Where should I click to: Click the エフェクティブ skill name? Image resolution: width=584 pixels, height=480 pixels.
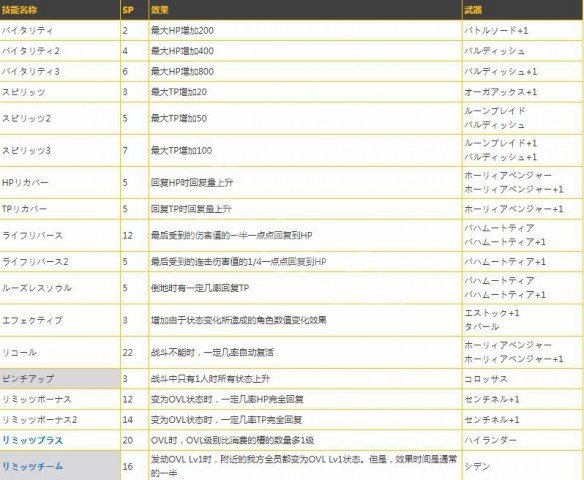pos(32,320)
